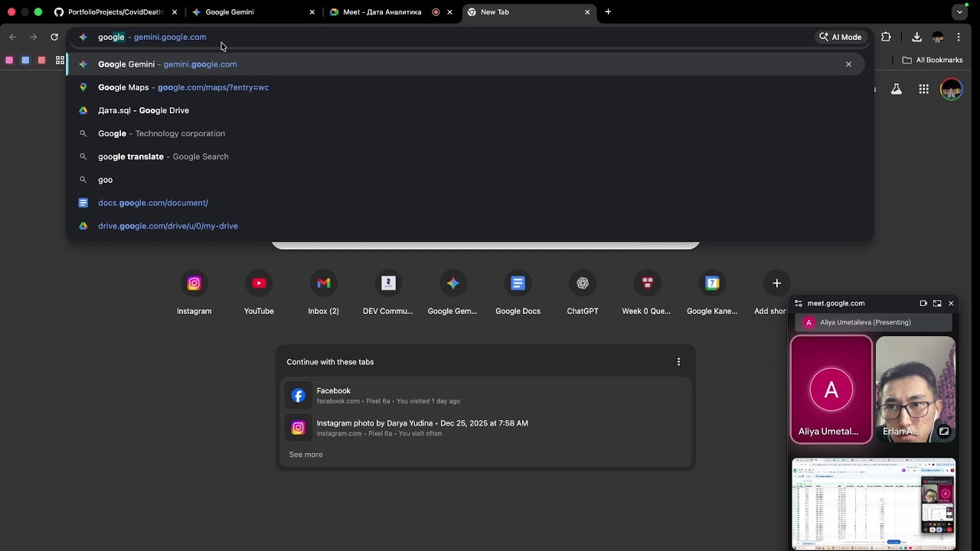The height and width of the screenshot is (551, 980).
Task: Select Aliya Umetalieva's tile in Meet
Action: pyautogui.click(x=831, y=390)
